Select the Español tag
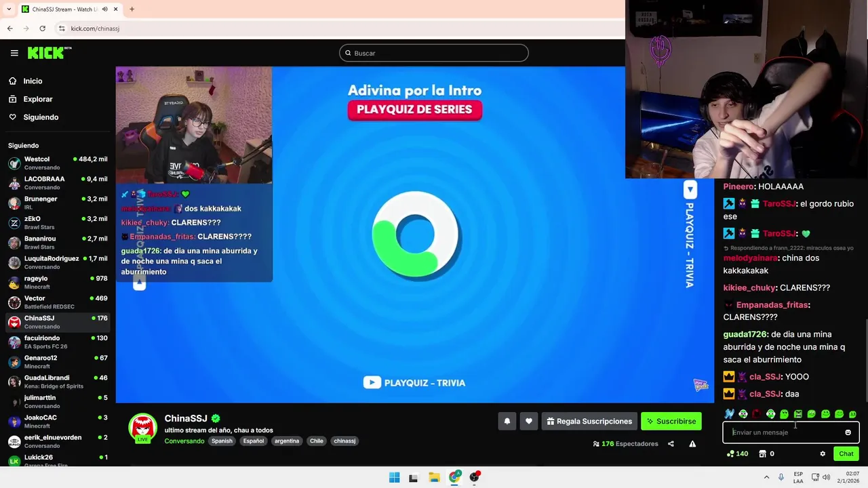 point(254,441)
